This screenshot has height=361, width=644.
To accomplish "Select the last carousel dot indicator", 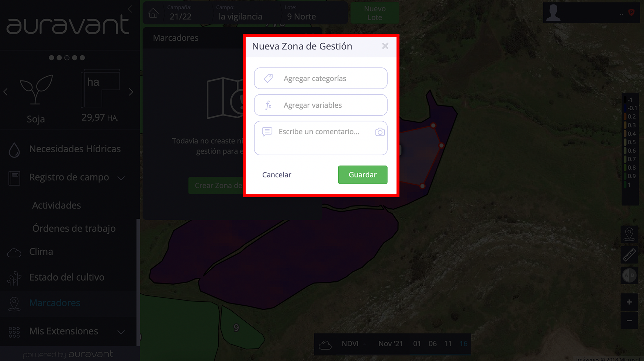I will pos(82,58).
